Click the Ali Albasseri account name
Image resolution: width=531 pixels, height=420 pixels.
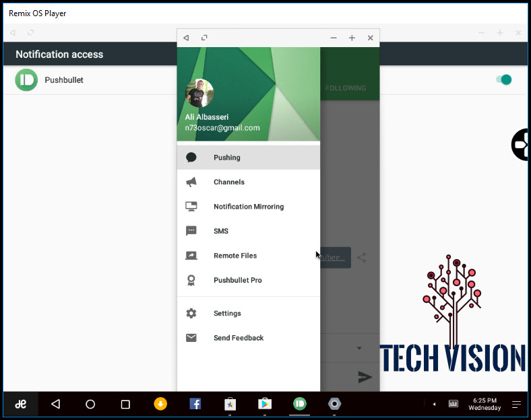point(207,117)
